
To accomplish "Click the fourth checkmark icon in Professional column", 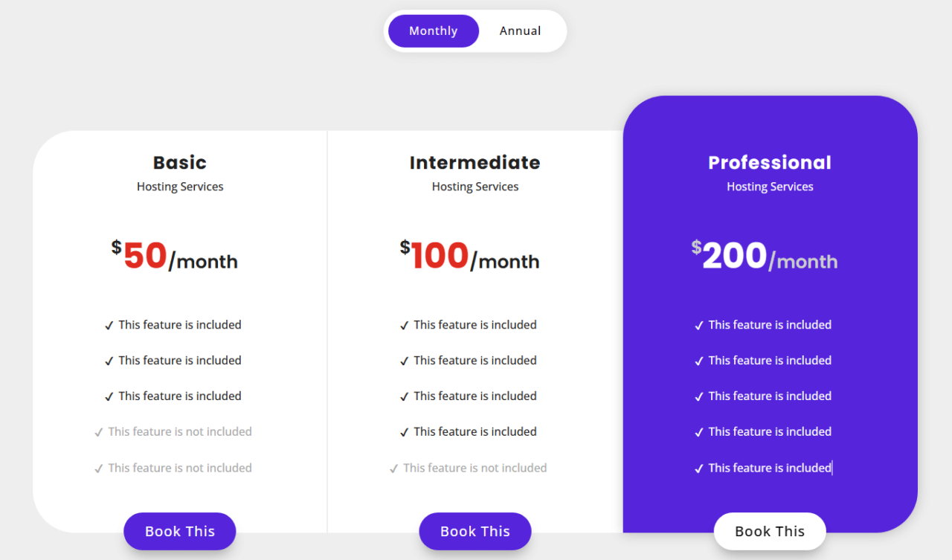I will [x=698, y=431].
